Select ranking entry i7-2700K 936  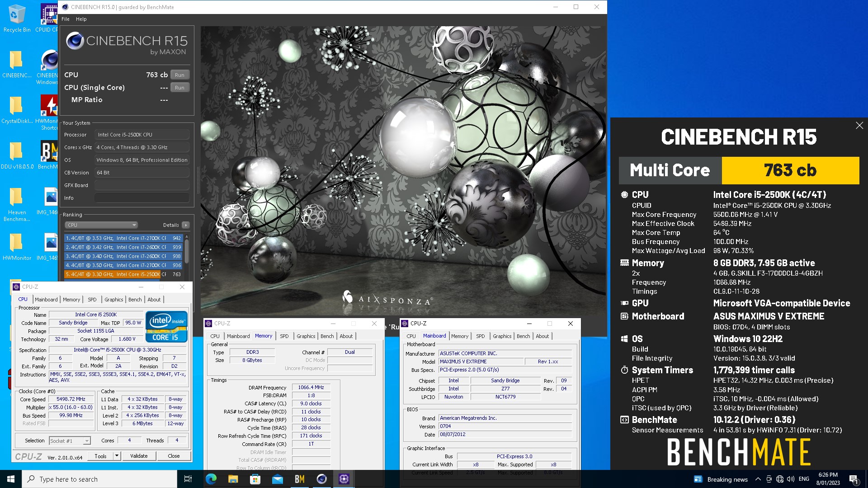[x=123, y=265]
